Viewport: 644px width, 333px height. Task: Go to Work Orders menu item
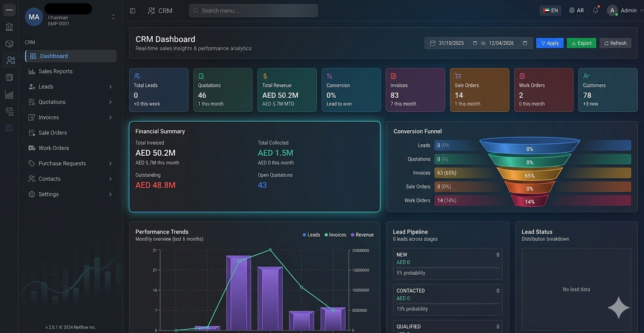click(53, 148)
